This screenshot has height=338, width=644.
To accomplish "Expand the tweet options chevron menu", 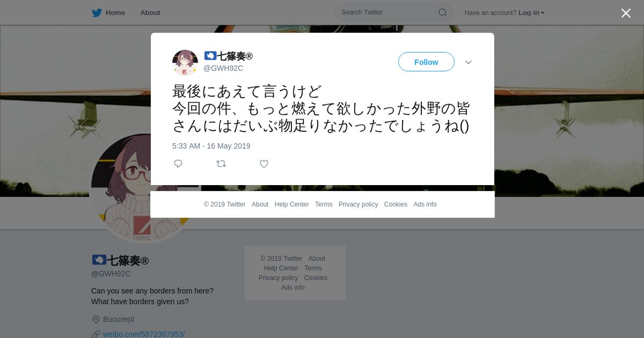I will tap(469, 62).
